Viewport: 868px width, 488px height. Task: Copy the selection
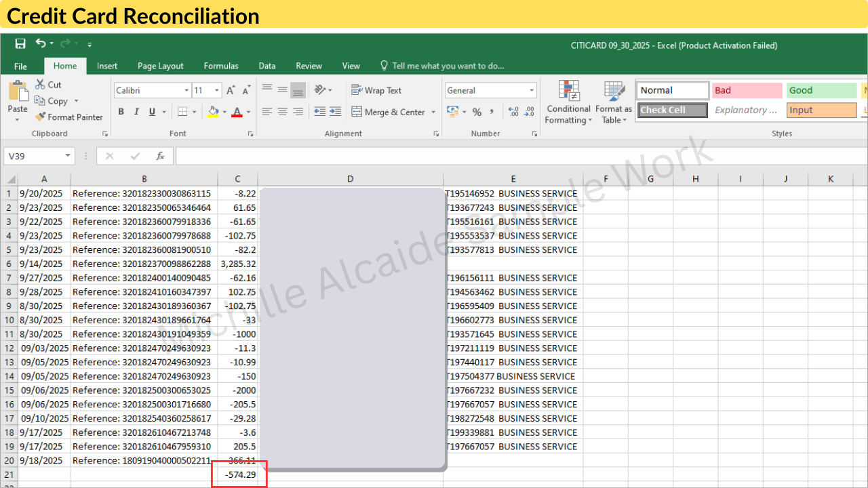(51, 101)
